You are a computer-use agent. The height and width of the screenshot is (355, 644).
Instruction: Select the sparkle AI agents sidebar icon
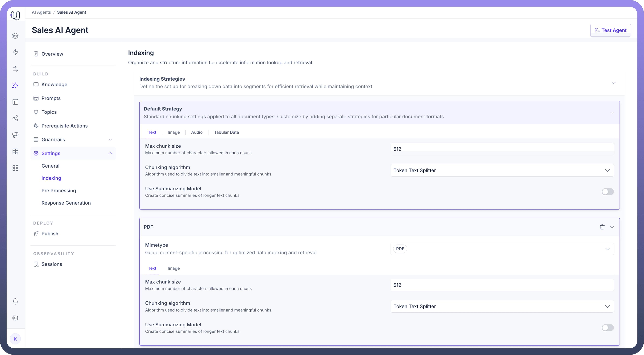point(15,85)
